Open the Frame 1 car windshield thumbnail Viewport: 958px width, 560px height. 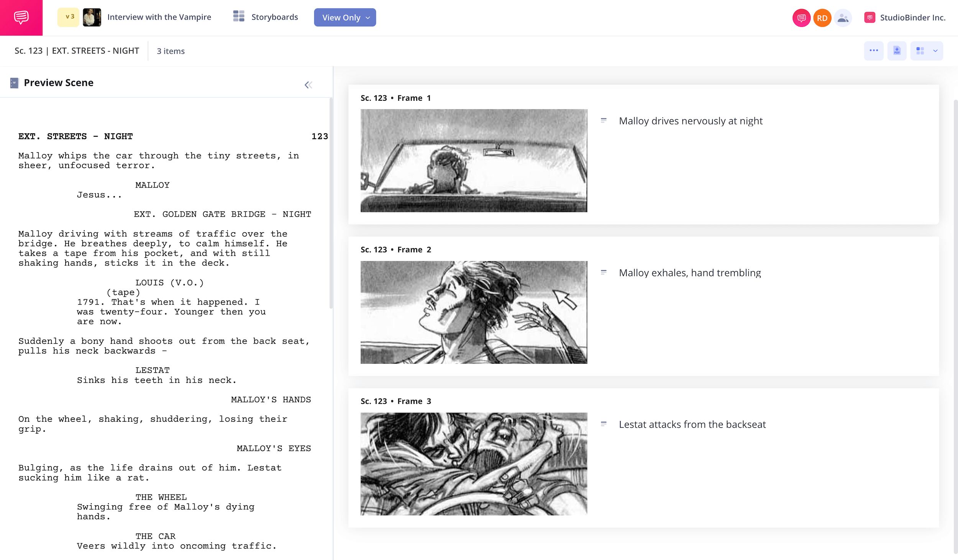coord(473,160)
